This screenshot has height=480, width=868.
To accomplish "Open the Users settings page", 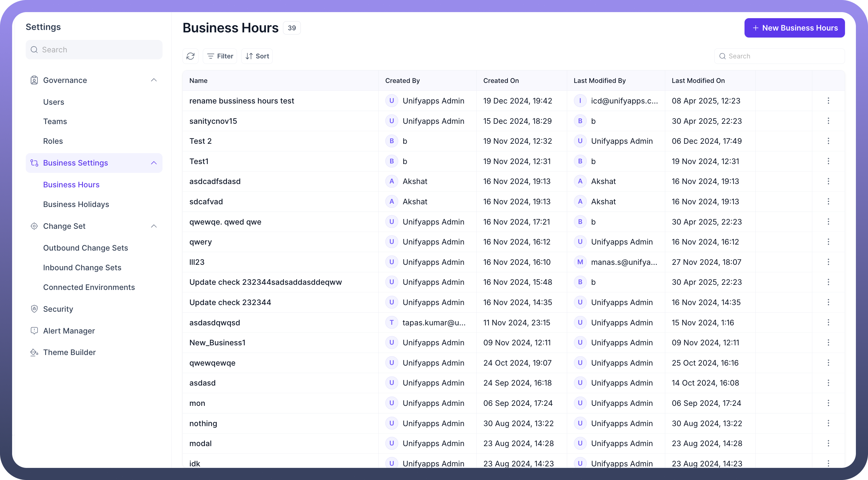I will (x=54, y=102).
